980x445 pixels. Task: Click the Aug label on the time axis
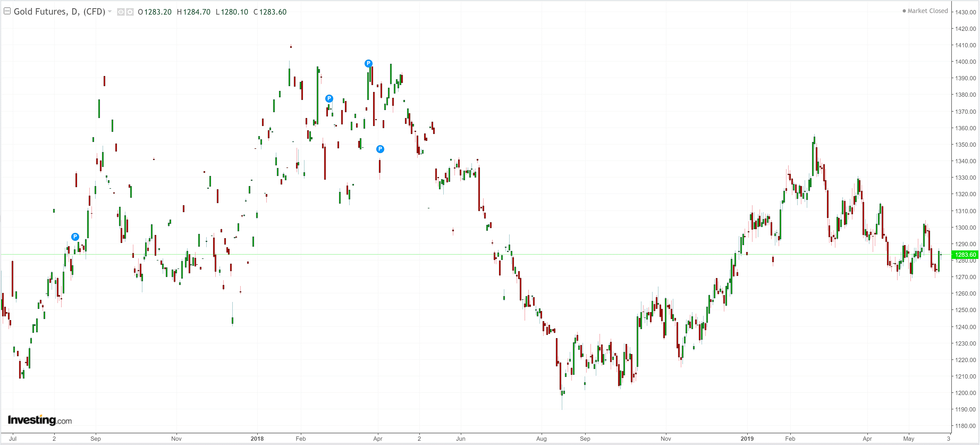pos(541,439)
